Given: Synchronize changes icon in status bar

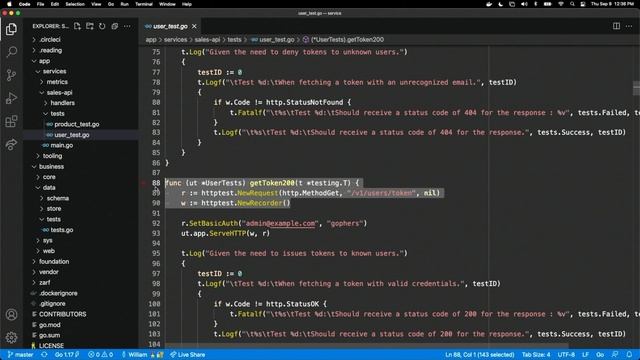Looking at the screenshot, I should [x=44, y=355].
